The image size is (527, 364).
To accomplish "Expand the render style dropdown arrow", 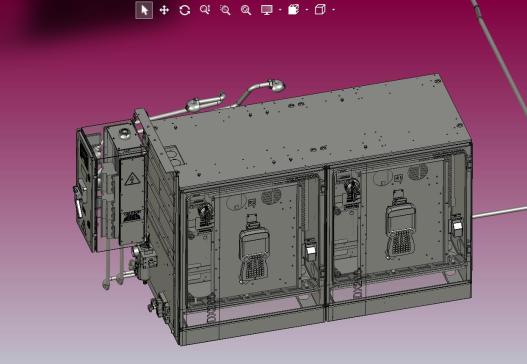I will (x=307, y=10).
